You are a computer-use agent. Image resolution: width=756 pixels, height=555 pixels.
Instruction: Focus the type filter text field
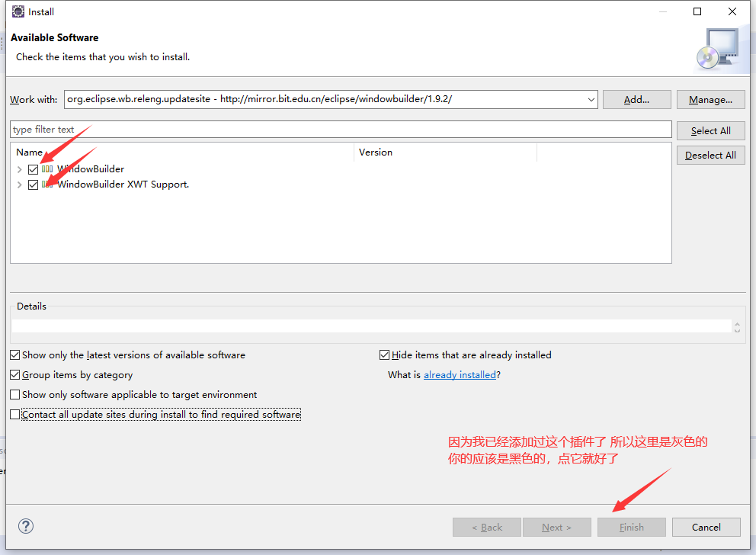(341, 130)
